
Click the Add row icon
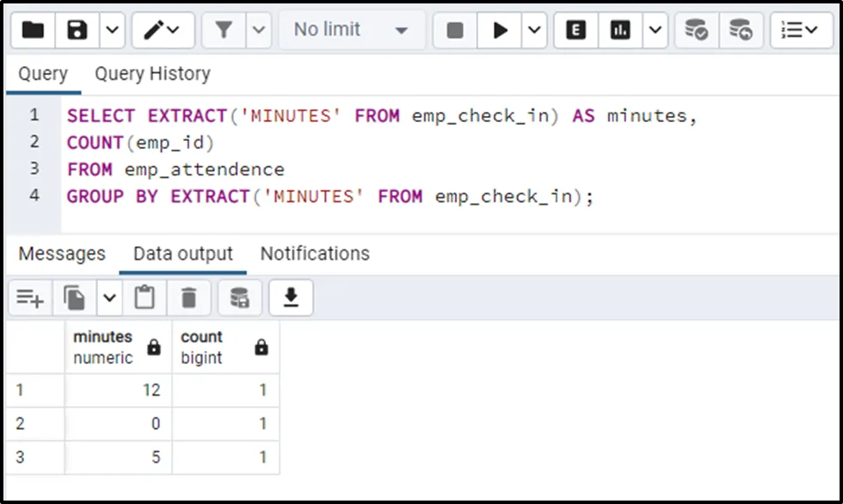tap(29, 298)
